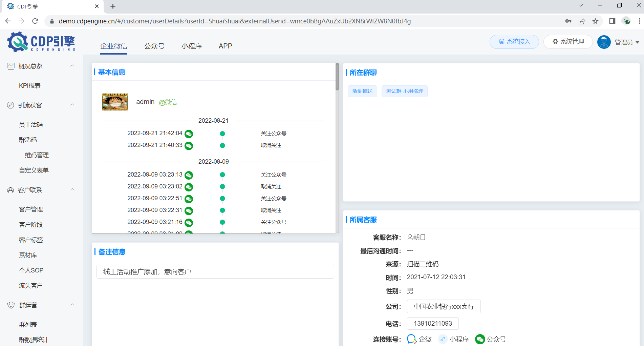Screen dimensions: 644x346
Task: Open 客户阶段 in sidebar
Action: 31,225
